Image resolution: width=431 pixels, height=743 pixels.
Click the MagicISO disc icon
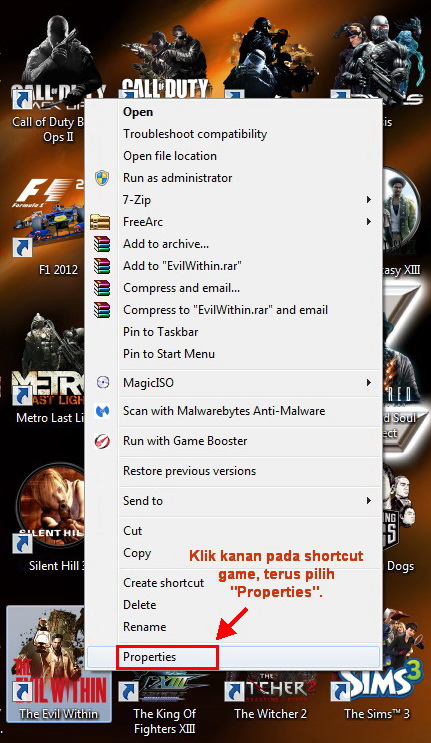pos(102,382)
